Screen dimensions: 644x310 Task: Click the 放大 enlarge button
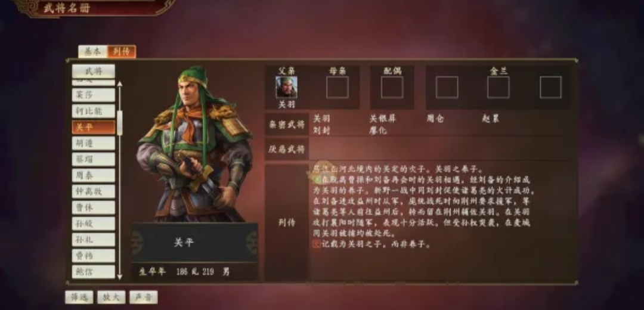[112, 297]
